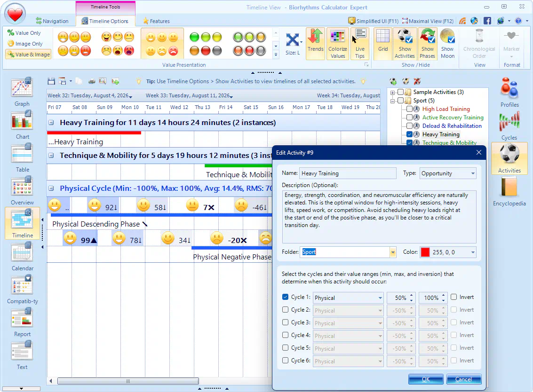Check the Deload & Rehabilitation activity box
The height and width of the screenshot is (392, 533).
pos(409,126)
